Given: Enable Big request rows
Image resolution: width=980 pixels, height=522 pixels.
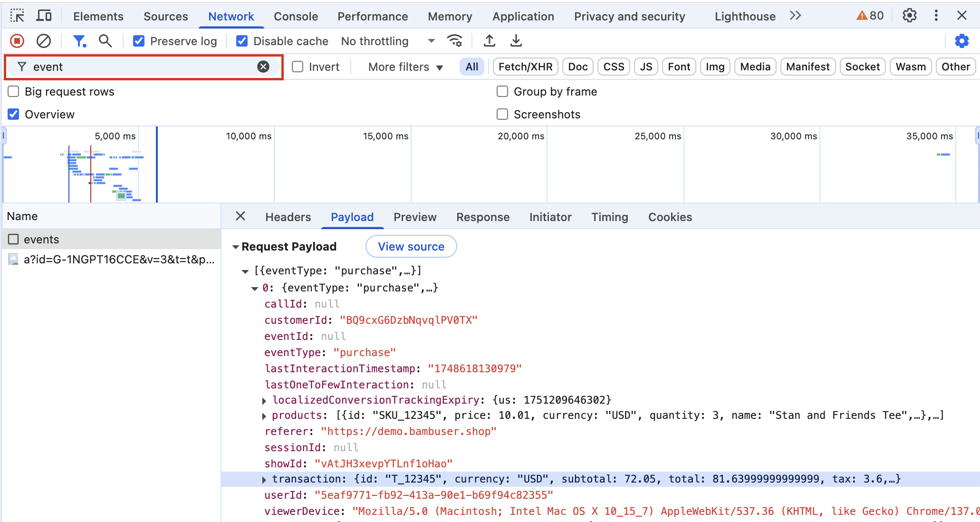Looking at the screenshot, I should [x=13, y=91].
